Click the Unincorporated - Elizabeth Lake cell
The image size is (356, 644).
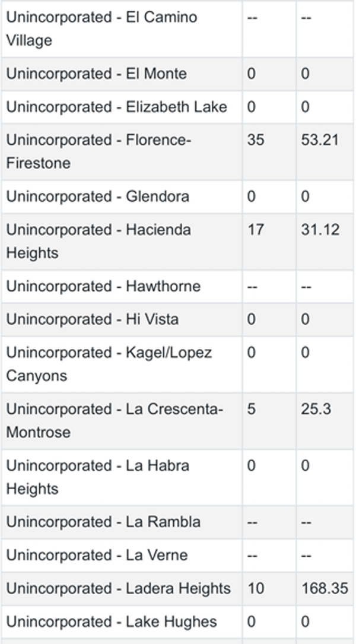pyautogui.click(x=116, y=107)
